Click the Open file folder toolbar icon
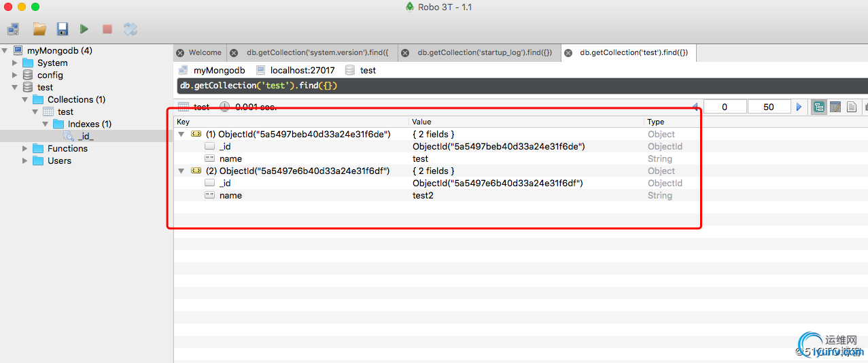This screenshot has height=363, width=868. point(39,29)
